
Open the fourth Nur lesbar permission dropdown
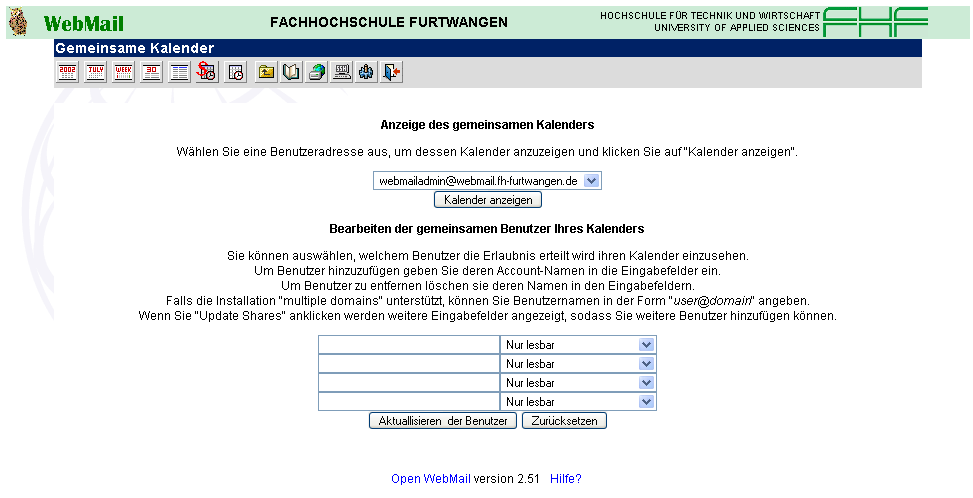pyautogui.click(x=578, y=402)
